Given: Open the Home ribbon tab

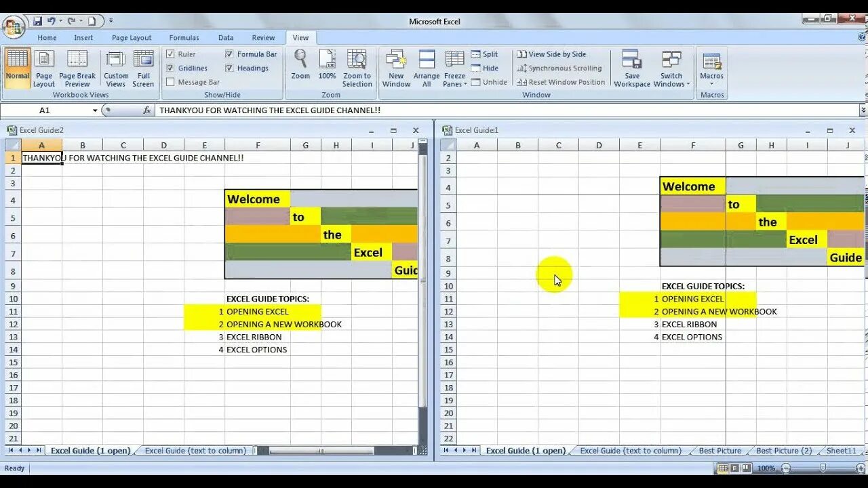Looking at the screenshot, I should pyautogui.click(x=47, y=38).
